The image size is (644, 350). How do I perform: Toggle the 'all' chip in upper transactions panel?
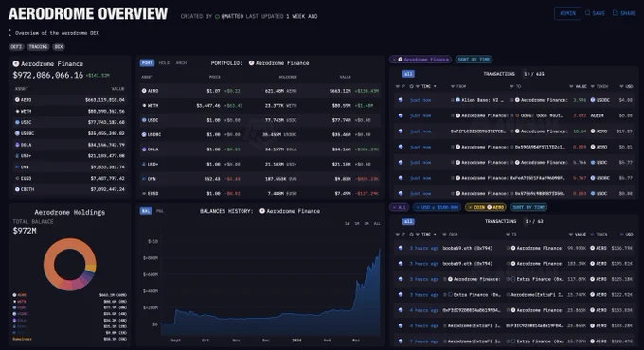click(408, 74)
